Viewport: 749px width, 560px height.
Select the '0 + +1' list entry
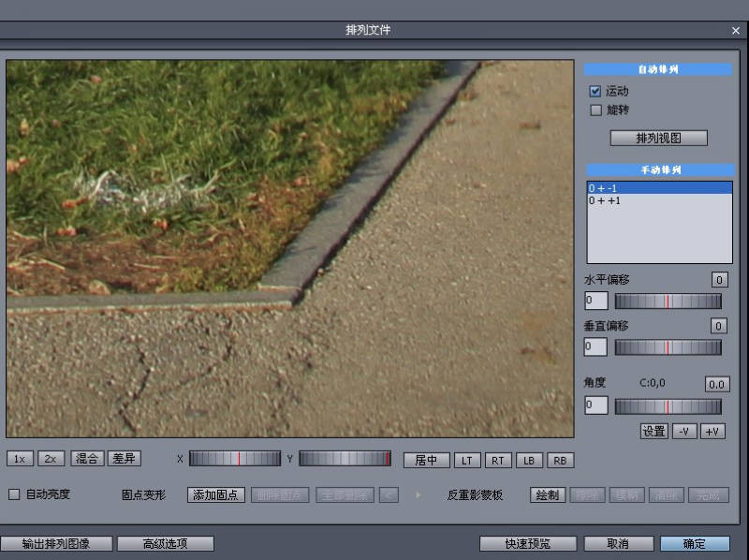click(x=658, y=200)
